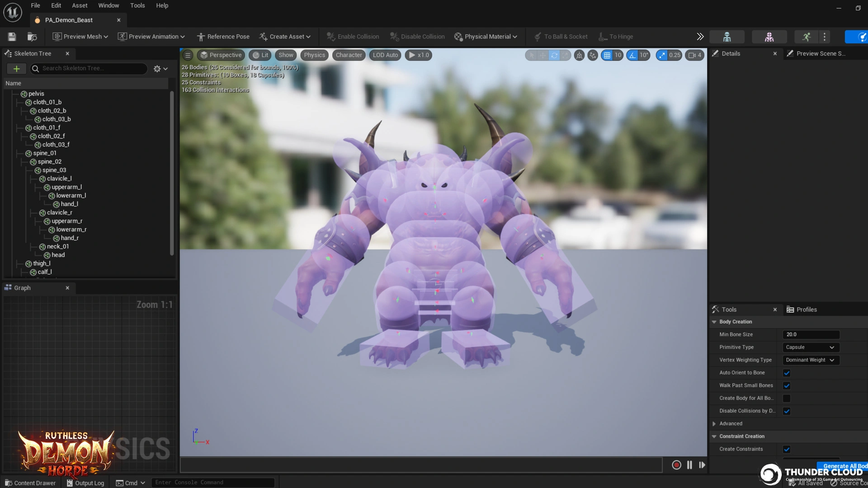Select the translate transform tool
Viewport: 868px width, 488px height.
point(543,55)
